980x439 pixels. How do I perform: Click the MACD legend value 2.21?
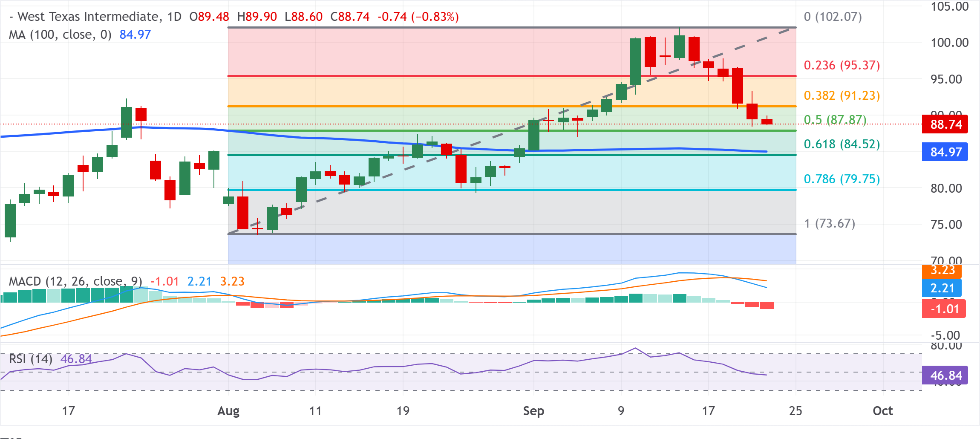[x=199, y=281]
